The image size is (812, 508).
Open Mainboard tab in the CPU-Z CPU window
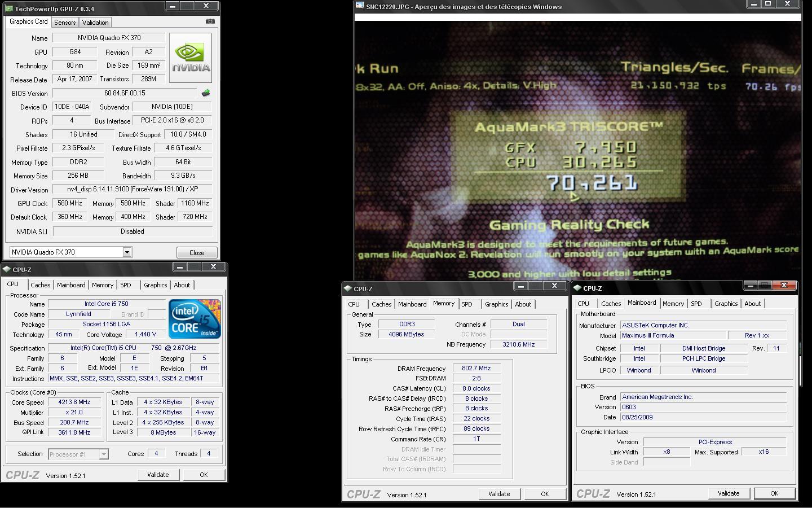coord(71,285)
